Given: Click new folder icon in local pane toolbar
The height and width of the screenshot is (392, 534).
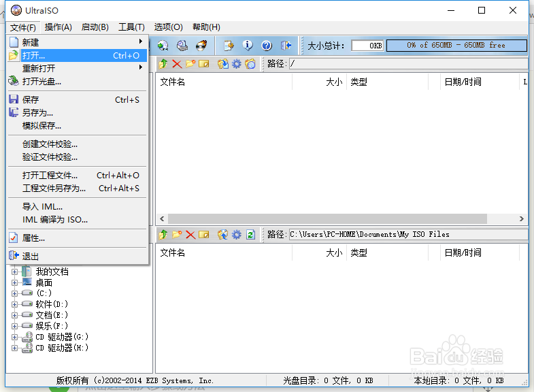Looking at the screenshot, I should pos(177,235).
